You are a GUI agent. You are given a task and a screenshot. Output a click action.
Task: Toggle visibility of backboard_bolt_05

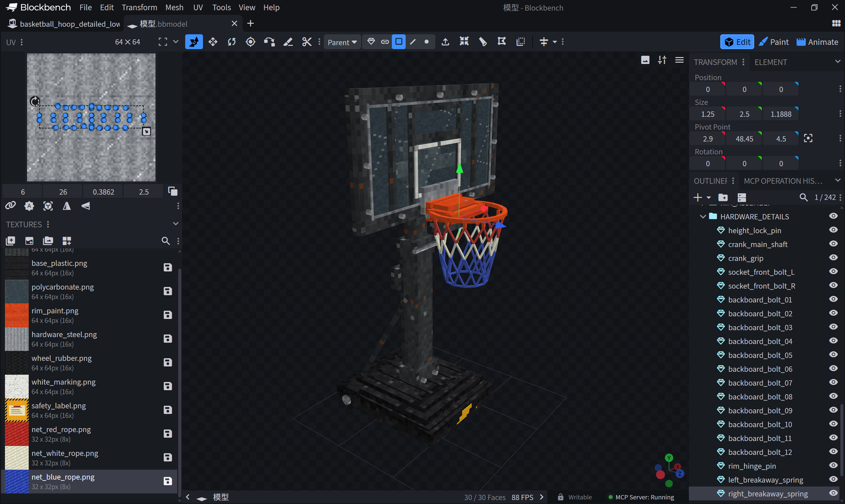833,355
